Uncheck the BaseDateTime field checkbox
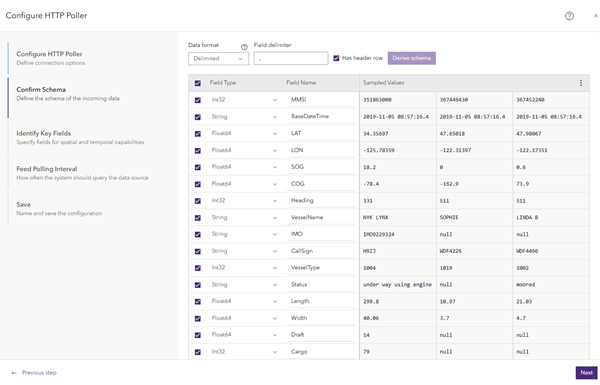 (197, 117)
